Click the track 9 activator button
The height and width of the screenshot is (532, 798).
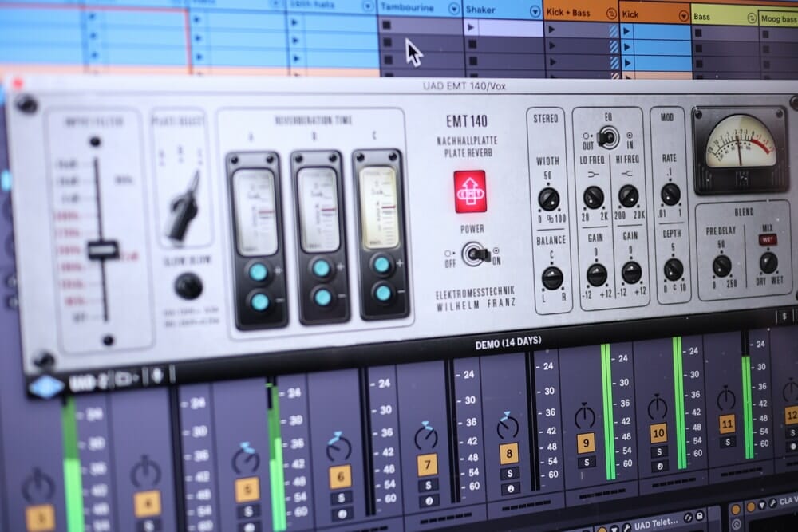click(x=586, y=443)
